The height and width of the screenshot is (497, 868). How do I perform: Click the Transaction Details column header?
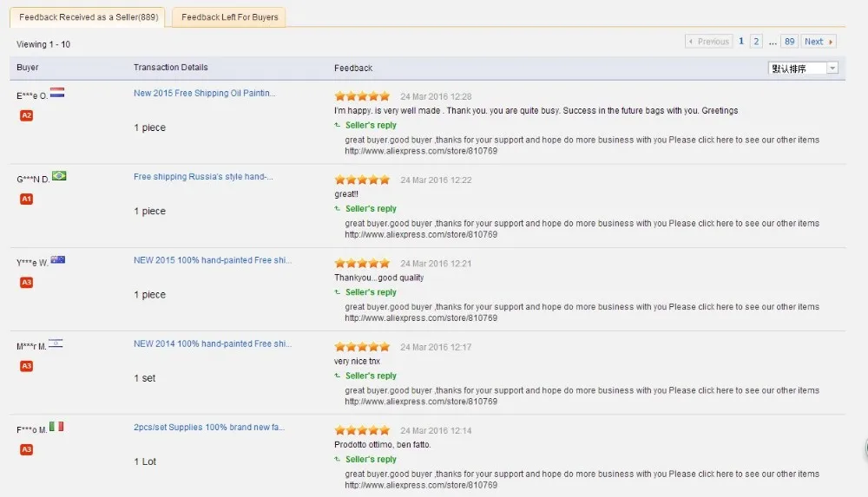(x=170, y=68)
